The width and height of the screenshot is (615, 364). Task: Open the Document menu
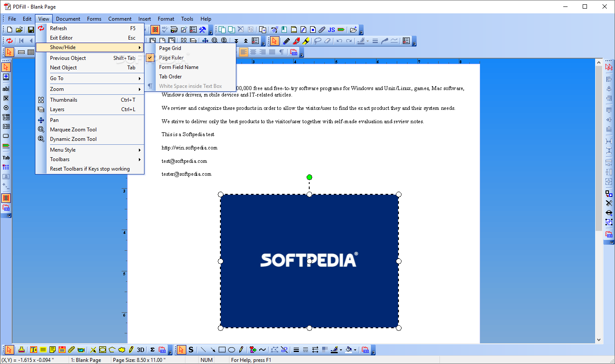pyautogui.click(x=68, y=19)
